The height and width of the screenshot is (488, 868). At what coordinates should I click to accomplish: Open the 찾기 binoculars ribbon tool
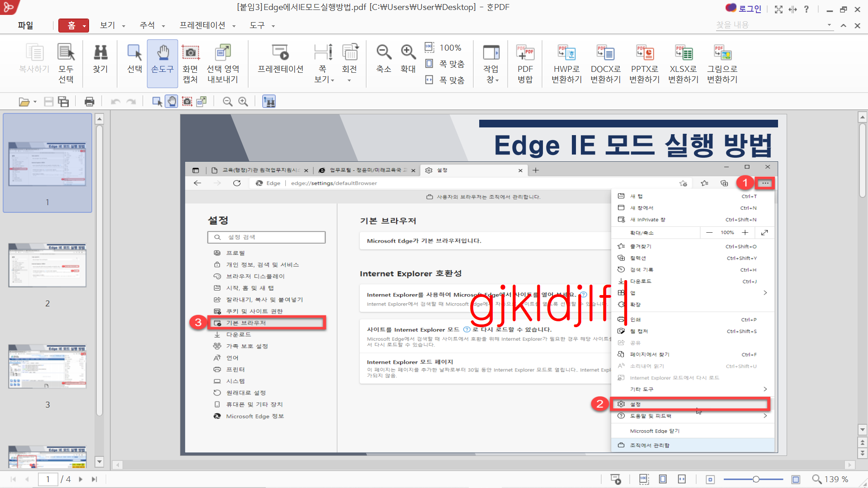100,59
